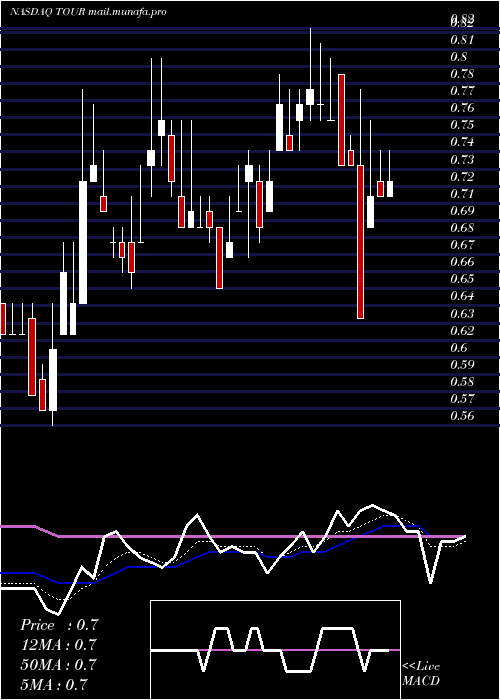The width and height of the screenshot is (500, 700).
Task: Click the red candlestick opening at 0.78
Action: 341,120
